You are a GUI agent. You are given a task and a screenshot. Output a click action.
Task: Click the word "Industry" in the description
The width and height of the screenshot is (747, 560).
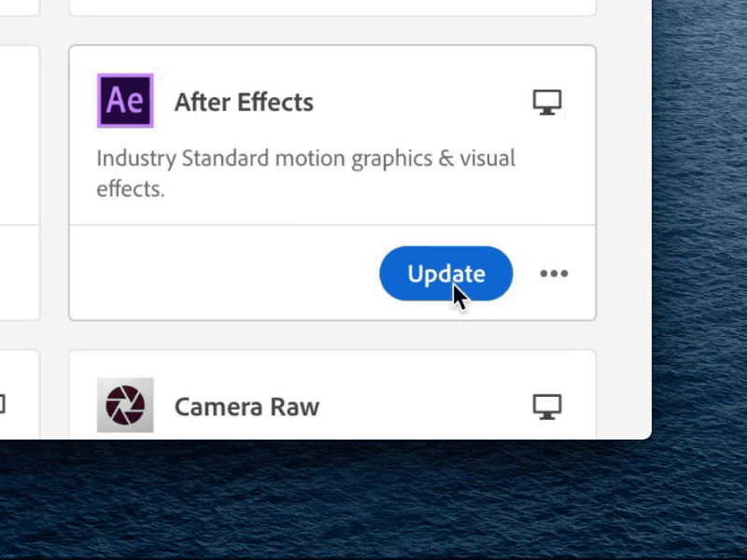pyautogui.click(x=136, y=159)
